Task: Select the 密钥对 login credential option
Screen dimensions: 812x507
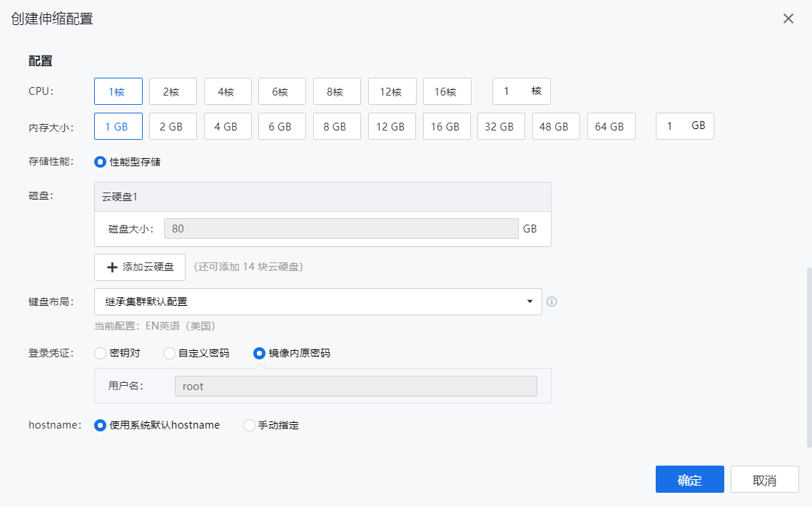Action: coord(101,353)
